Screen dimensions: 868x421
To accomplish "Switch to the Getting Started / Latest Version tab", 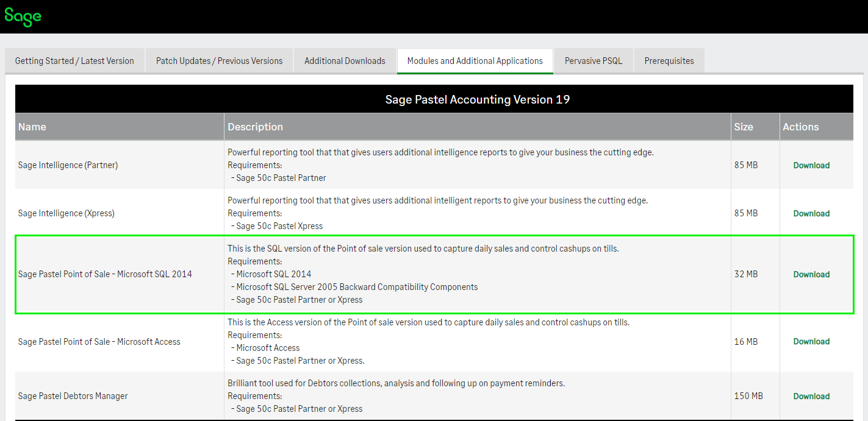I will 74,60.
